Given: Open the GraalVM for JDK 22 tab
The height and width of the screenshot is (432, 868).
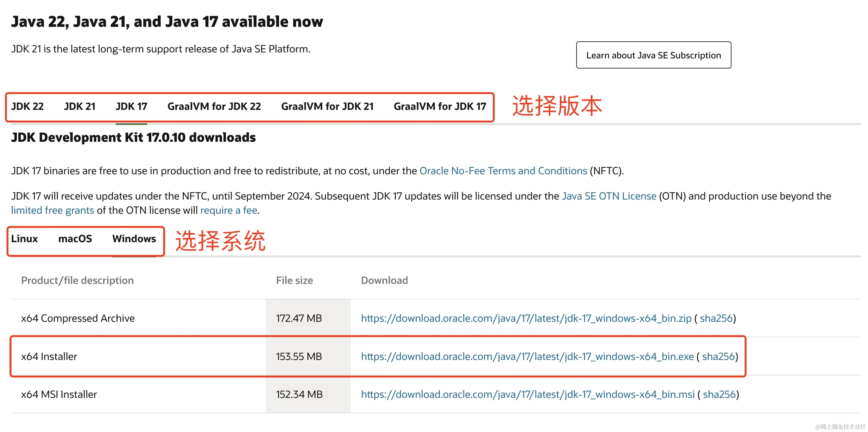Looking at the screenshot, I should coord(214,106).
